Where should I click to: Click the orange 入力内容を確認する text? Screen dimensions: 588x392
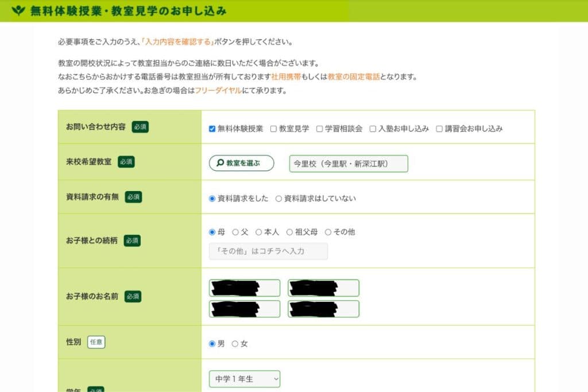[178, 41]
